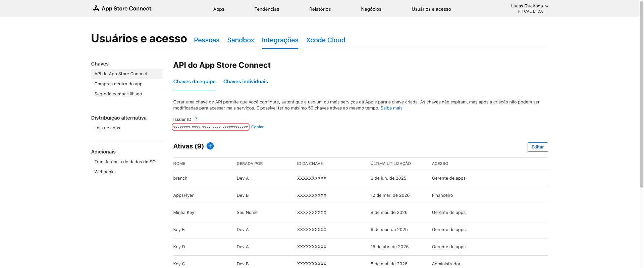The width and height of the screenshot is (644, 268).
Task: Go to Tendências in the top navigation
Action: (x=267, y=9)
